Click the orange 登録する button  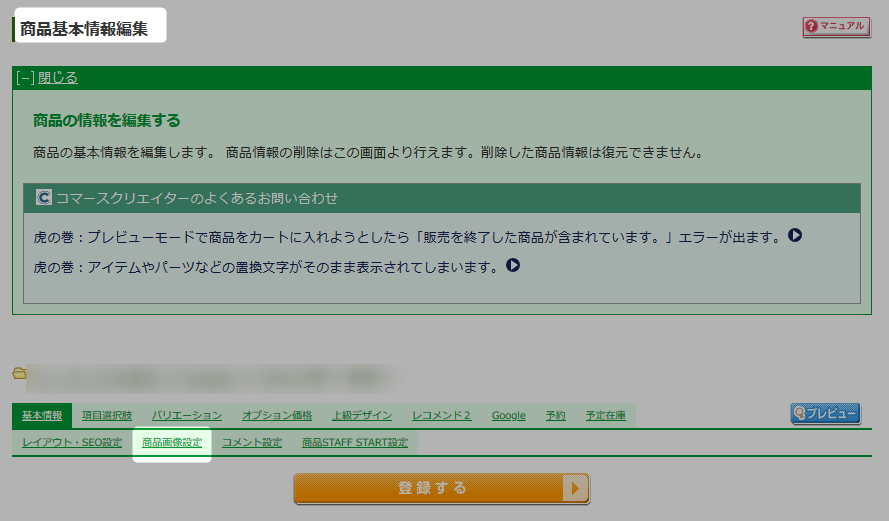point(442,488)
